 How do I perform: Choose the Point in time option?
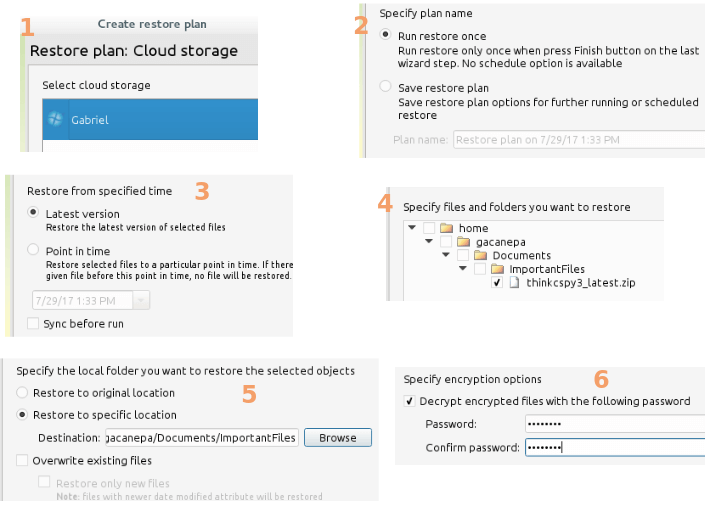tap(33, 250)
